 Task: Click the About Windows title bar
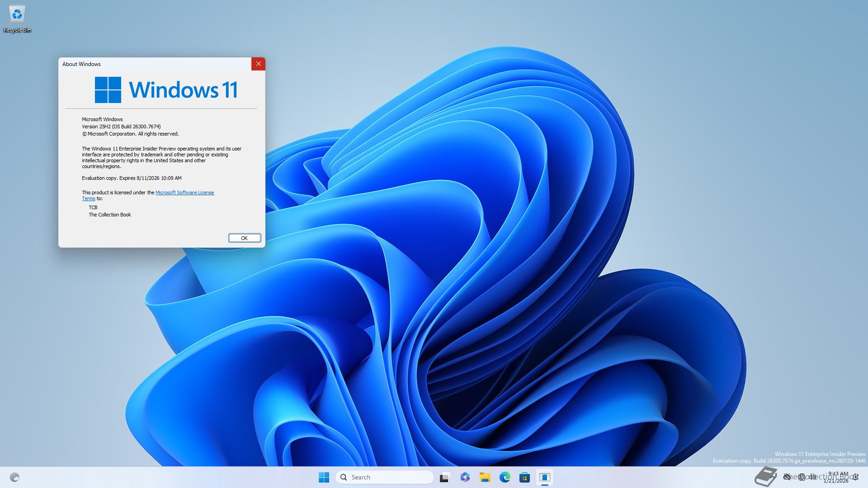click(154, 64)
